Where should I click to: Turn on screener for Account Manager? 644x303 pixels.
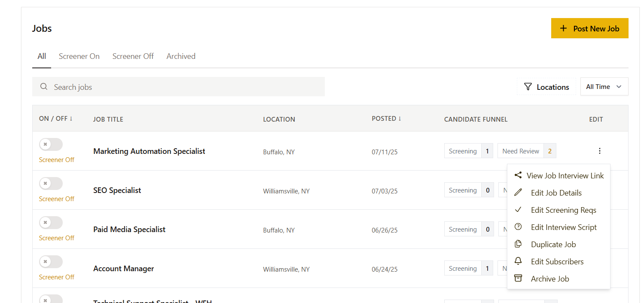pyautogui.click(x=51, y=262)
